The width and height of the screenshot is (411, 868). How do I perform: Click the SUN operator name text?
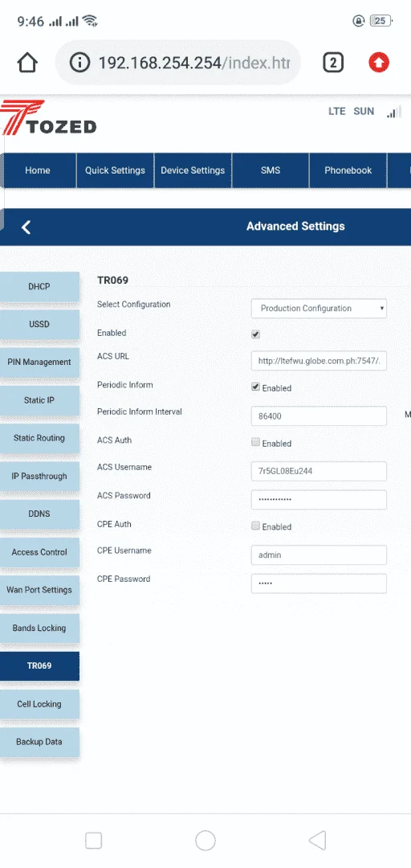point(364,111)
